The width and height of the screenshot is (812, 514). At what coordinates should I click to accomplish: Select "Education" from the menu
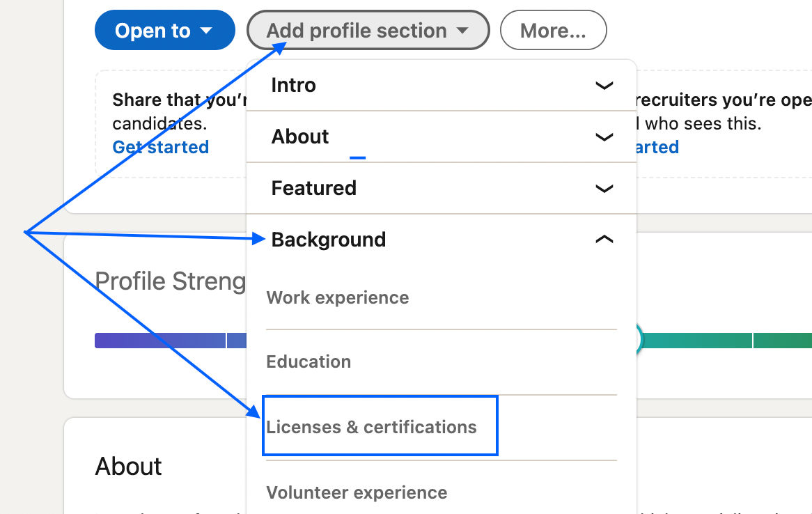click(309, 361)
